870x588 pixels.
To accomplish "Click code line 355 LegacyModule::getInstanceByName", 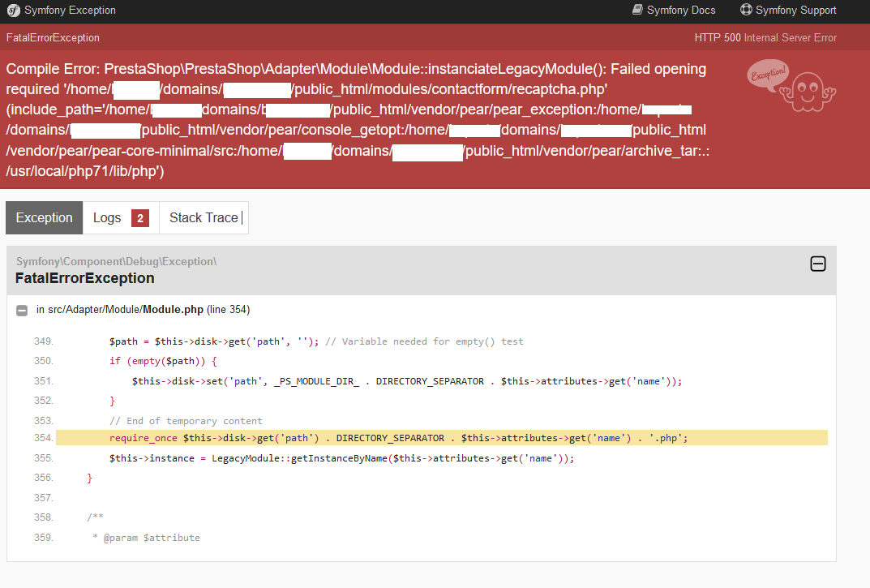I will [x=342, y=458].
